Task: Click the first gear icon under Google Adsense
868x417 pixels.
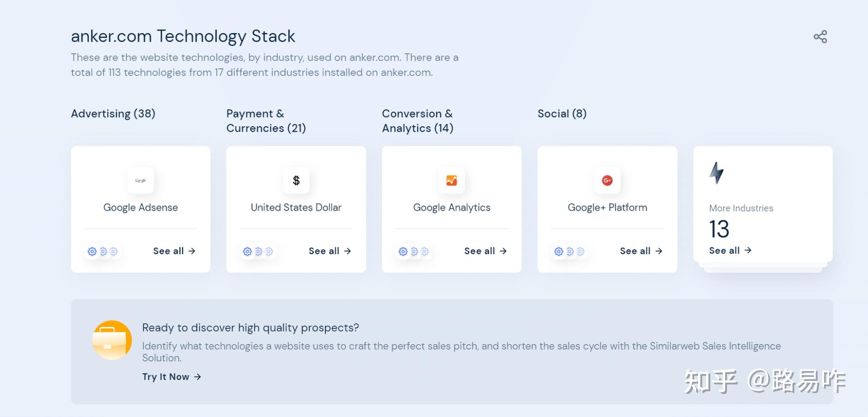Action: click(92, 251)
